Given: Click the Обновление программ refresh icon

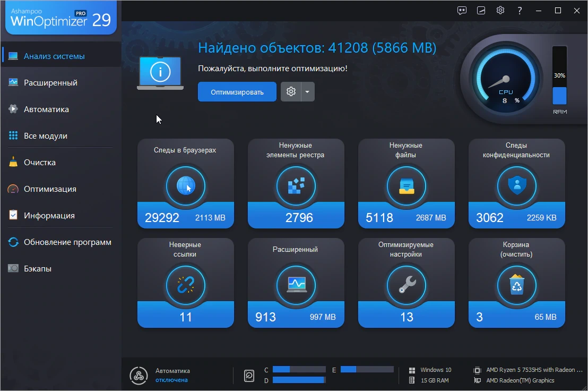Looking at the screenshot, I should 13,242.
